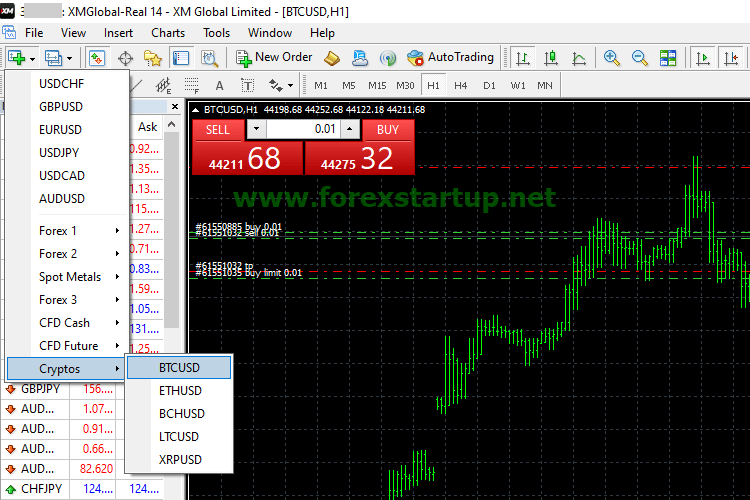Screen dimensions: 750x500
Task: Select the Text Label 'T' tool
Action: pos(247,86)
